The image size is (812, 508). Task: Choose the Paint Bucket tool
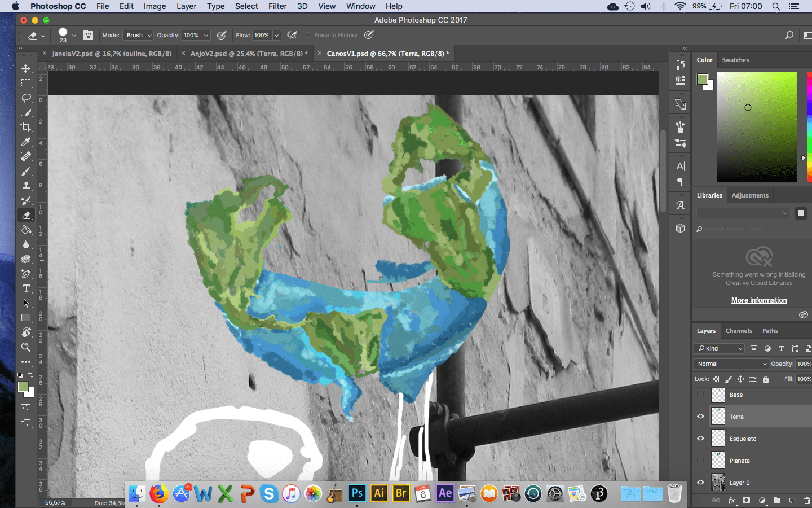(26, 230)
